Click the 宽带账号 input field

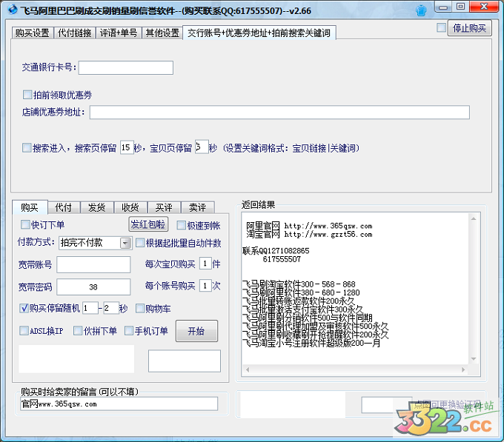pos(93,264)
